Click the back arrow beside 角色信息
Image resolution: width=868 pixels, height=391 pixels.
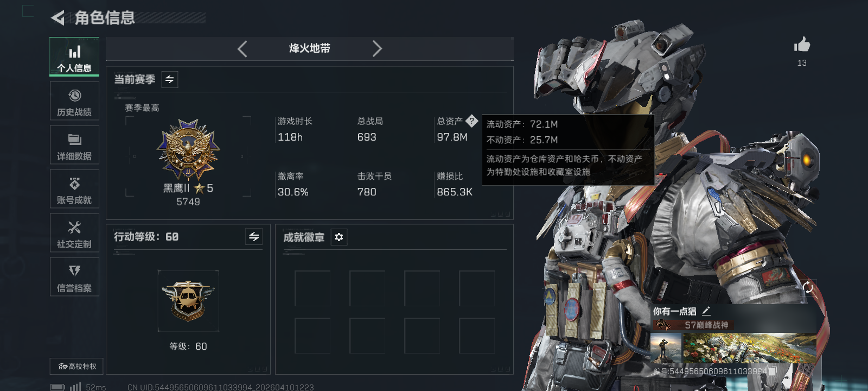[x=58, y=18]
